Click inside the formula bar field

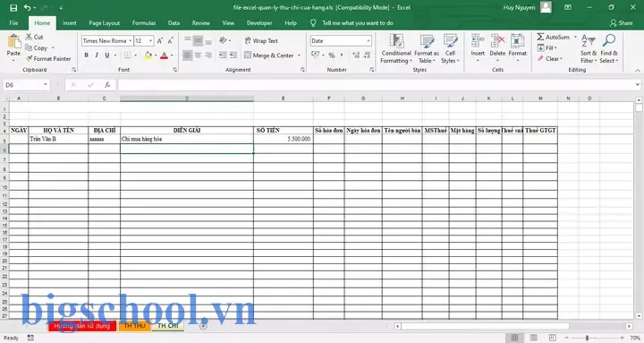[377, 85]
